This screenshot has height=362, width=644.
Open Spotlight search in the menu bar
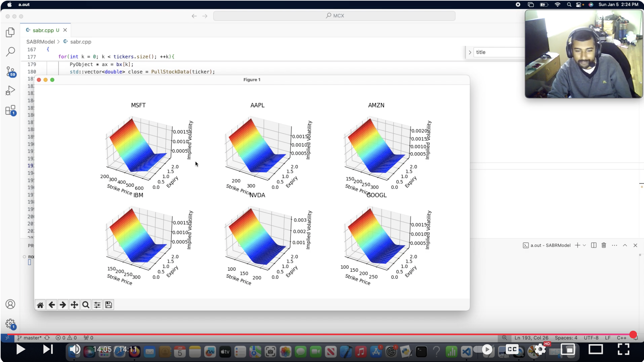coord(569,4)
